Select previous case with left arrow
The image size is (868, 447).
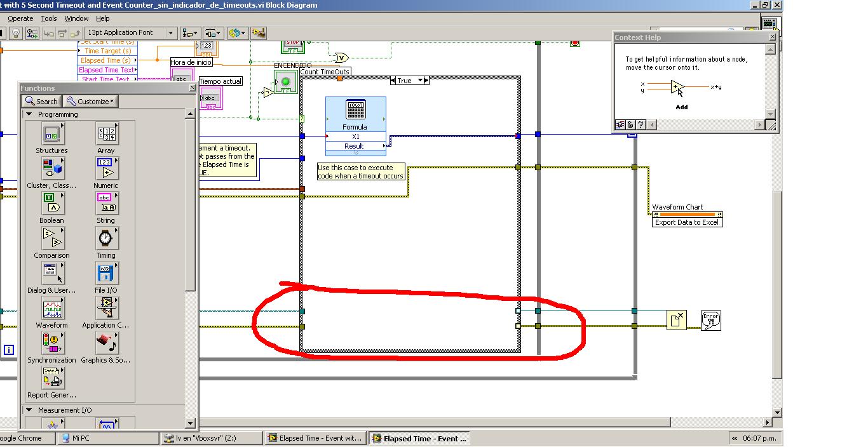click(x=393, y=81)
